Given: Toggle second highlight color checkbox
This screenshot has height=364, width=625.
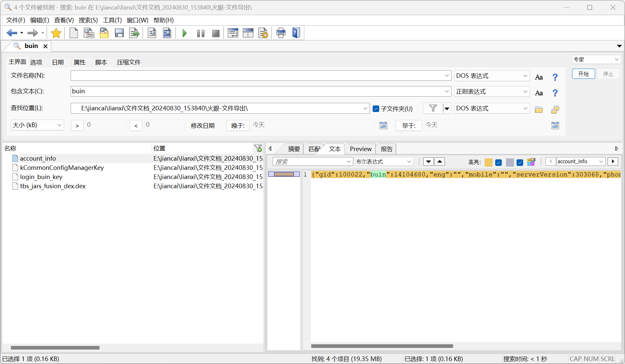Looking at the screenshot, I should pos(520,162).
